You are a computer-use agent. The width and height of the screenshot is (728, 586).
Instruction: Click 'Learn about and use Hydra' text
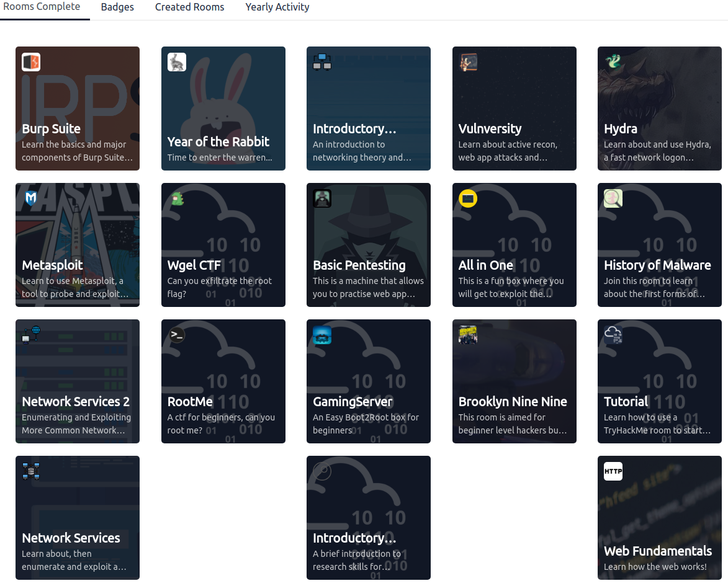[x=657, y=151]
